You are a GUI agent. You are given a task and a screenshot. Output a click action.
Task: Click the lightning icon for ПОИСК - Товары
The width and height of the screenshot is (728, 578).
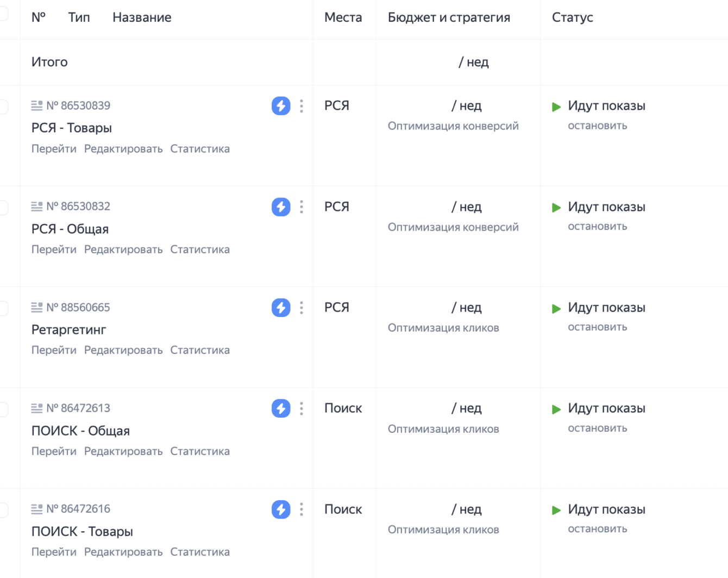tap(281, 509)
